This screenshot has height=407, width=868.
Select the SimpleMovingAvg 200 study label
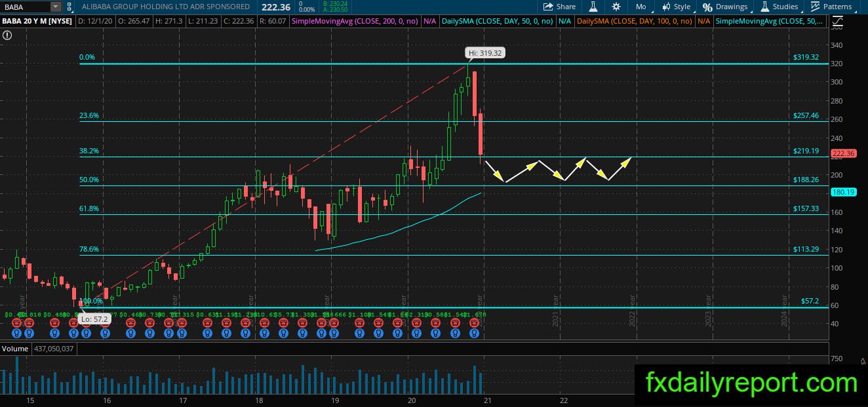pyautogui.click(x=355, y=21)
